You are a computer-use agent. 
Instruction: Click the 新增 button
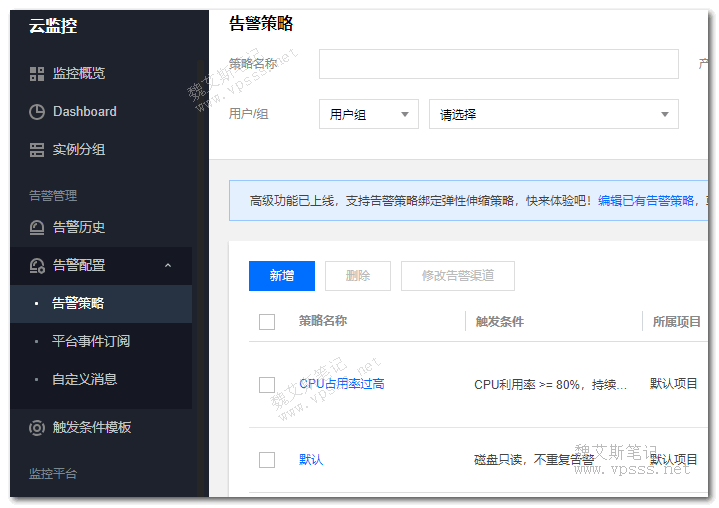(282, 276)
